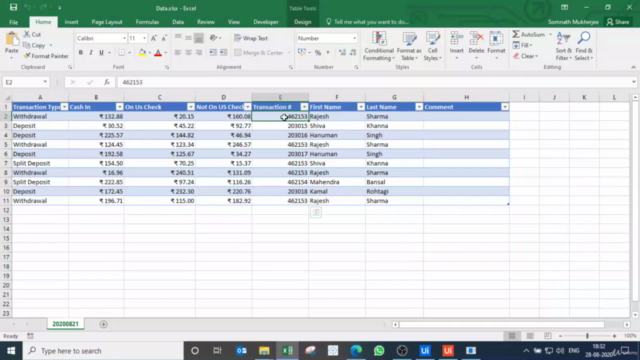Apply the Fill Color bucket
This screenshot has width=640, height=360.
(142, 53)
